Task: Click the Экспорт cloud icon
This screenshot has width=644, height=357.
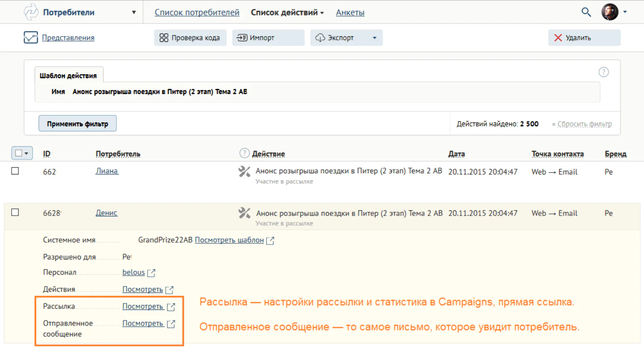Action: [320, 38]
